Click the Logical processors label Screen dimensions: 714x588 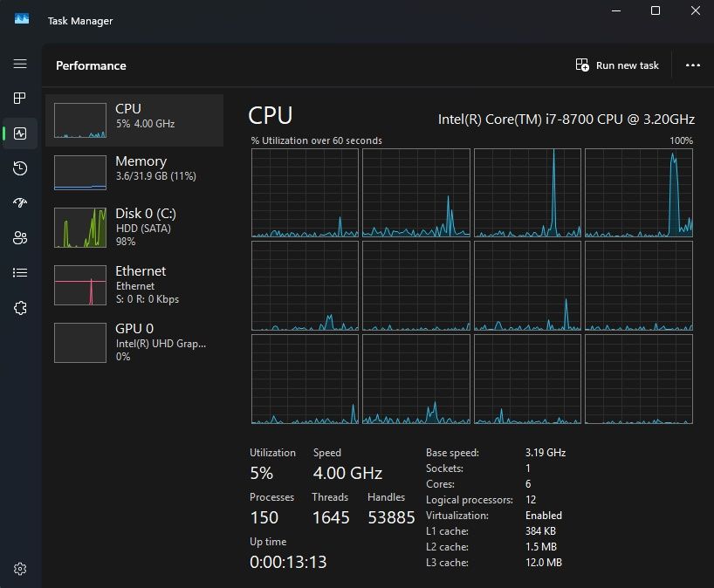click(x=470, y=500)
